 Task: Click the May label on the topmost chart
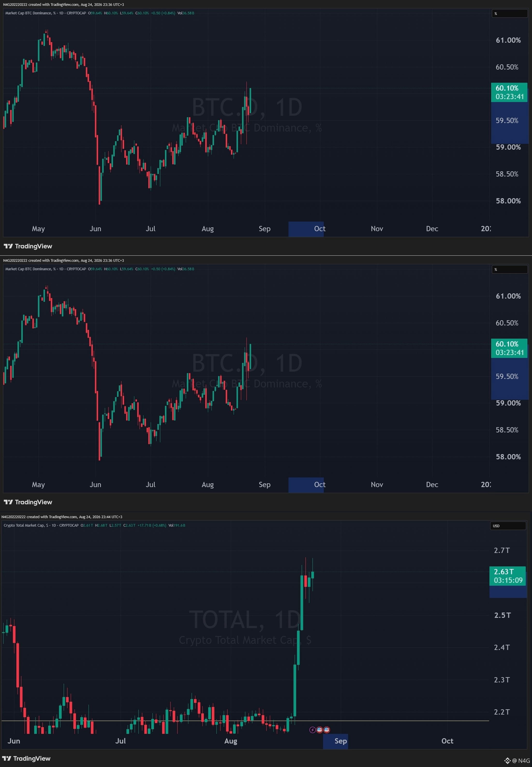pos(38,229)
